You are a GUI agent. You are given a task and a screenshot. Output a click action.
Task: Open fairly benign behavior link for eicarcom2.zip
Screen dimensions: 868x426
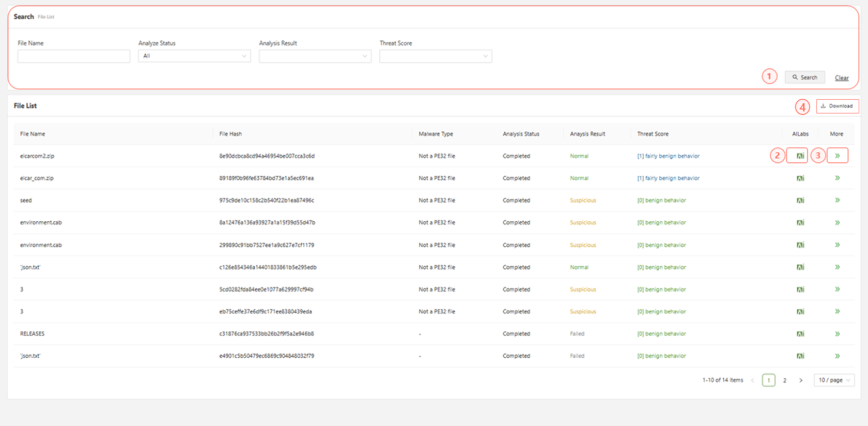point(668,156)
